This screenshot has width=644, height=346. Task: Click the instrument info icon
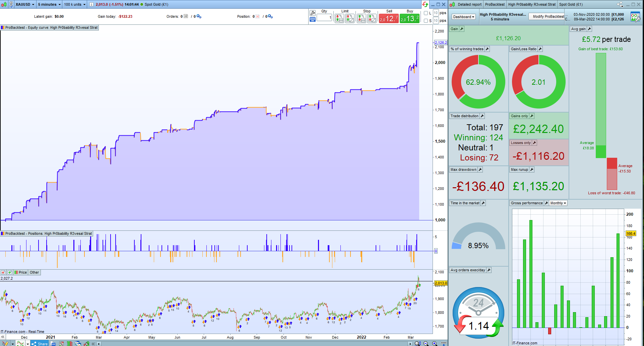click(x=91, y=4)
